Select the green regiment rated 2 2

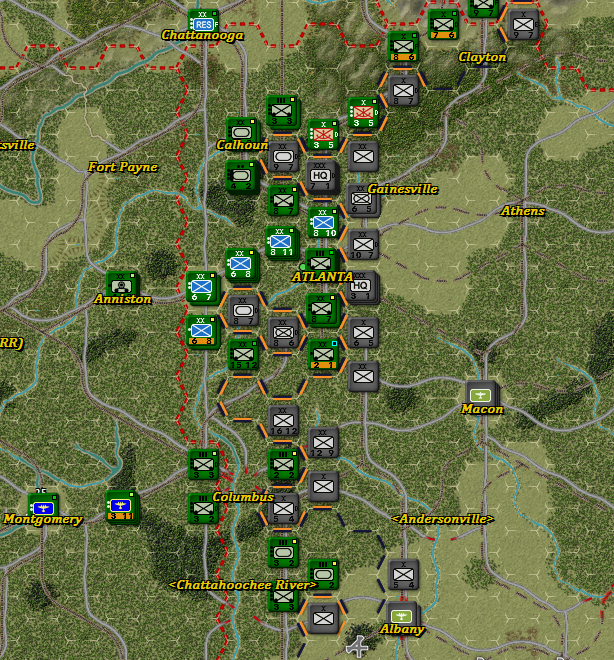click(283, 464)
